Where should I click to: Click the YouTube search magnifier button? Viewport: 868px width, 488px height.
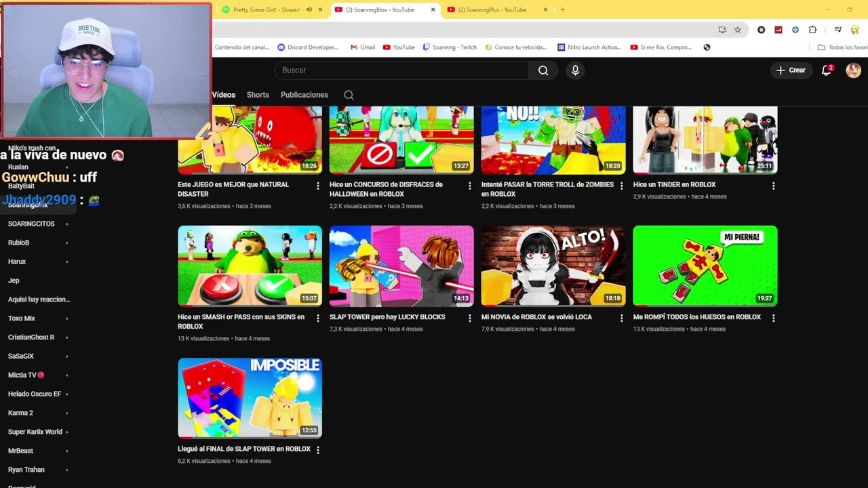point(543,70)
